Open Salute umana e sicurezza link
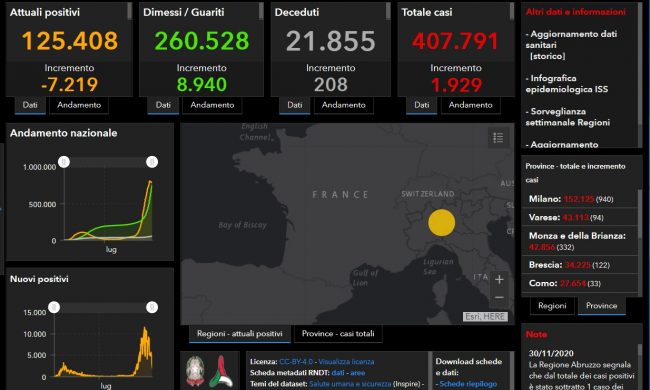Image resolution: width=650 pixels, height=390 pixels. pyautogui.click(x=350, y=384)
